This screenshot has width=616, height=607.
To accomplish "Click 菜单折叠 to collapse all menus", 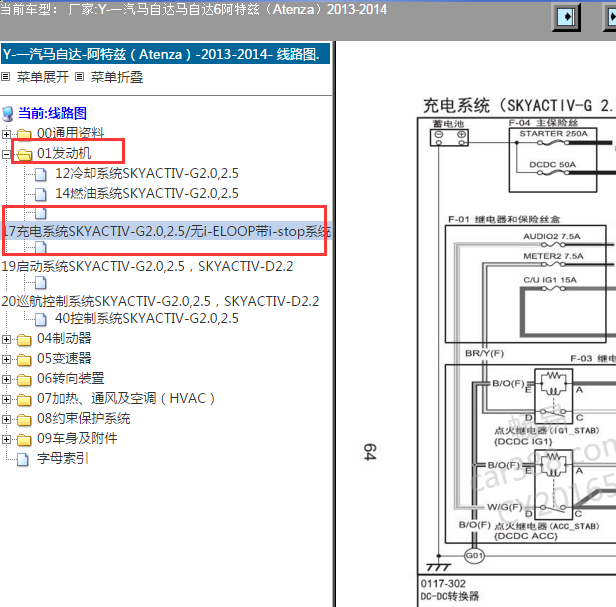I will [117, 77].
